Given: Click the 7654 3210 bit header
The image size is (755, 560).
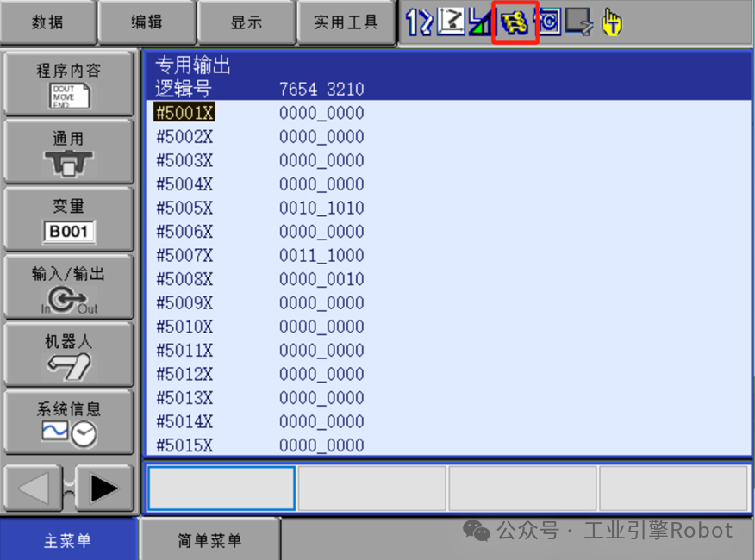Looking at the screenshot, I should point(321,89).
